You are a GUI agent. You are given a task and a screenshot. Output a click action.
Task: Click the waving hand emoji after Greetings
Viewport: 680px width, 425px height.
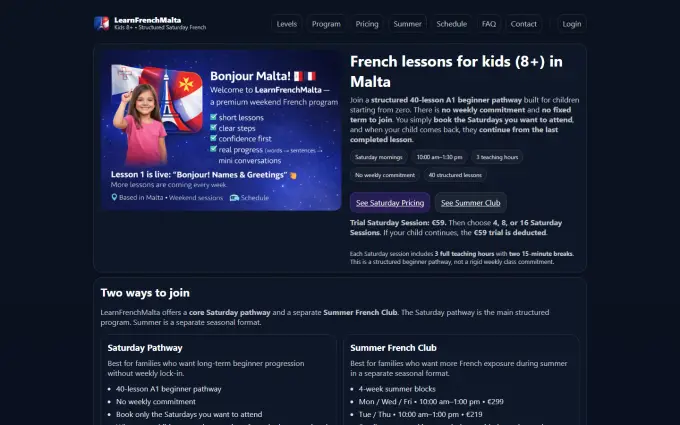pos(293,175)
